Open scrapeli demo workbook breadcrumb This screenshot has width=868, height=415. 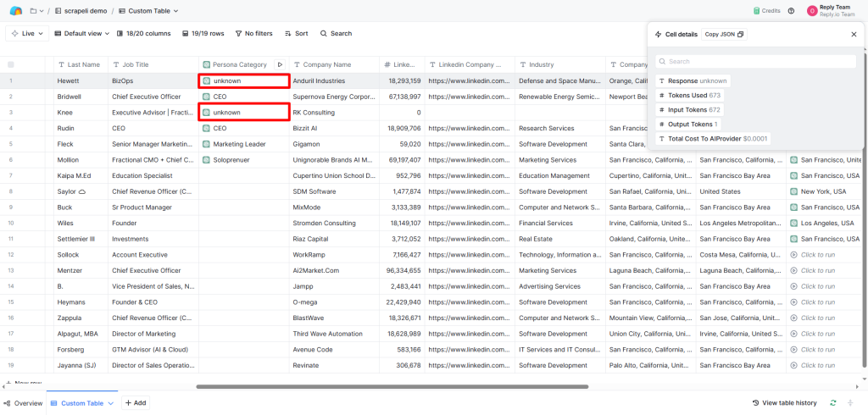pos(81,11)
